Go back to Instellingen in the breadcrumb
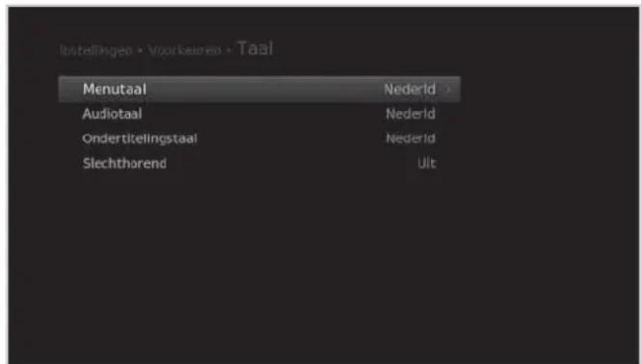This screenshot has width=641, height=364. pos(96,50)
